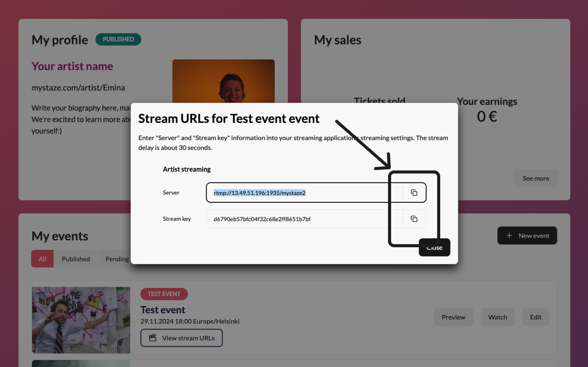Click the Test event title
This screenshot has height=367, width=588.
(x=163, y=310)
